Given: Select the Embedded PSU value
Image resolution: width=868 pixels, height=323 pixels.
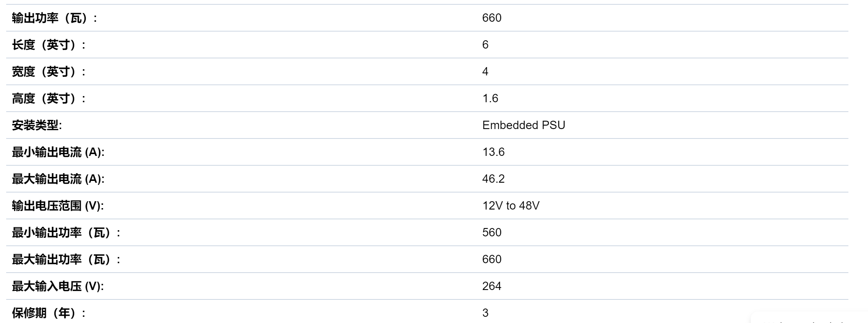Looking at the screenshot, I should [x=523, y=125].
